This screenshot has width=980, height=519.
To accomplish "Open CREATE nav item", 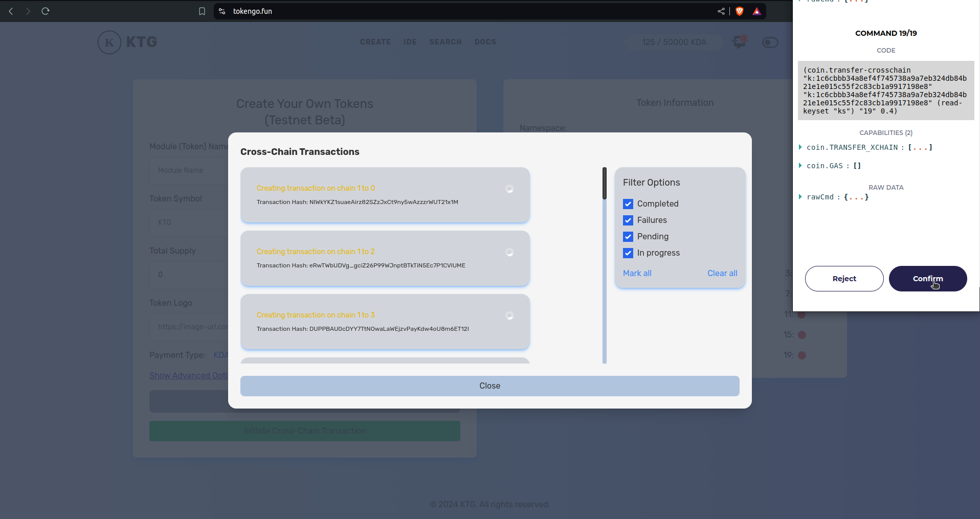I will (375, 42).
